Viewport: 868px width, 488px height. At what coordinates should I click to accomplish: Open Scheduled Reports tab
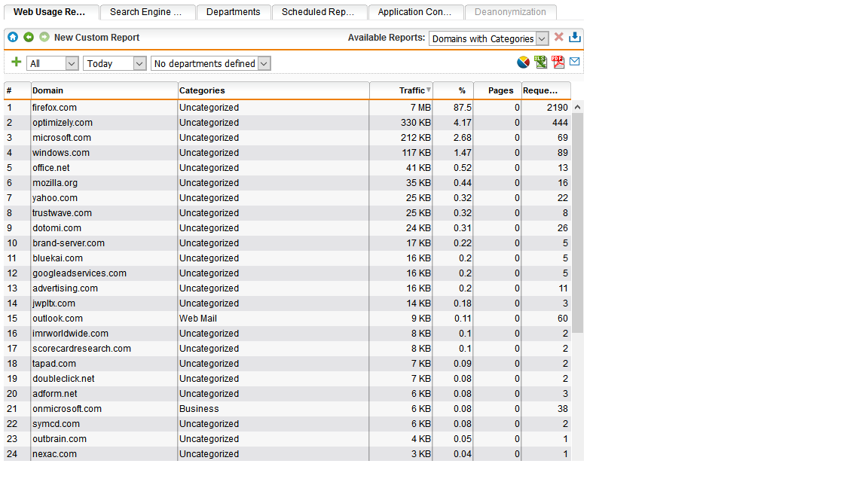(319, 12)
